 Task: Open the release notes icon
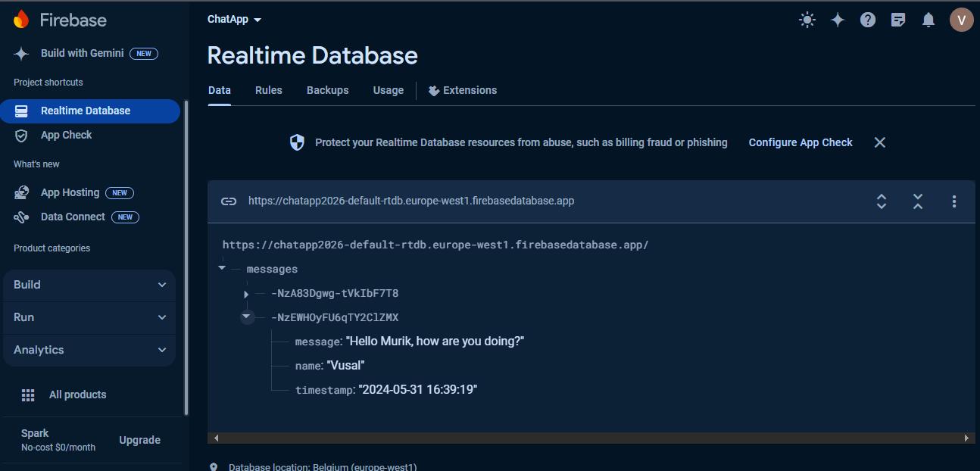point(898,20)
